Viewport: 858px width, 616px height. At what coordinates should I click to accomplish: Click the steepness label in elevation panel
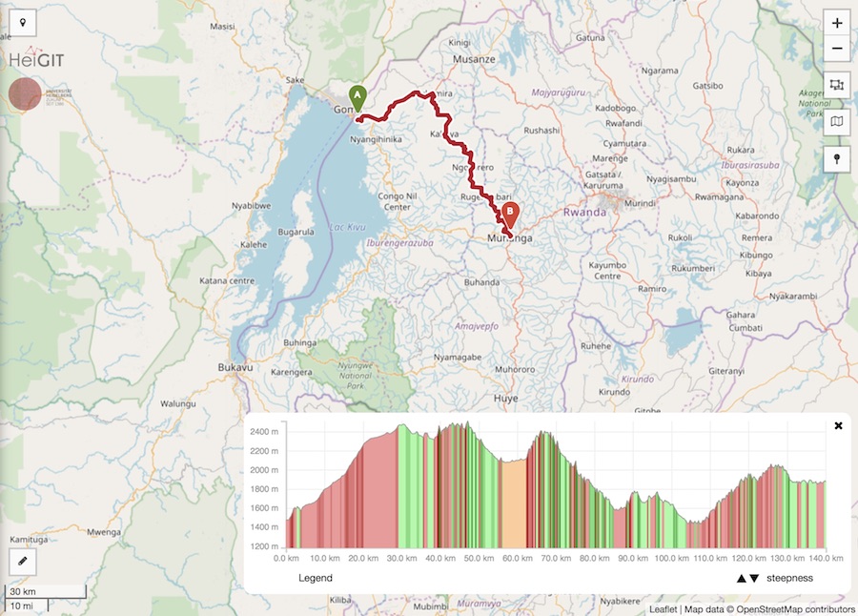790,578
